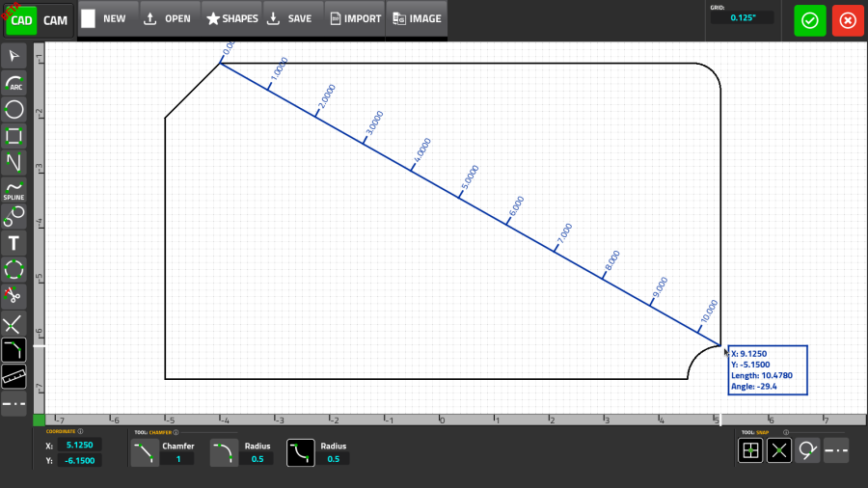Choose the Chamfer corner mode icon
This screenshot has width=868, height=488.
pos(145,452)
